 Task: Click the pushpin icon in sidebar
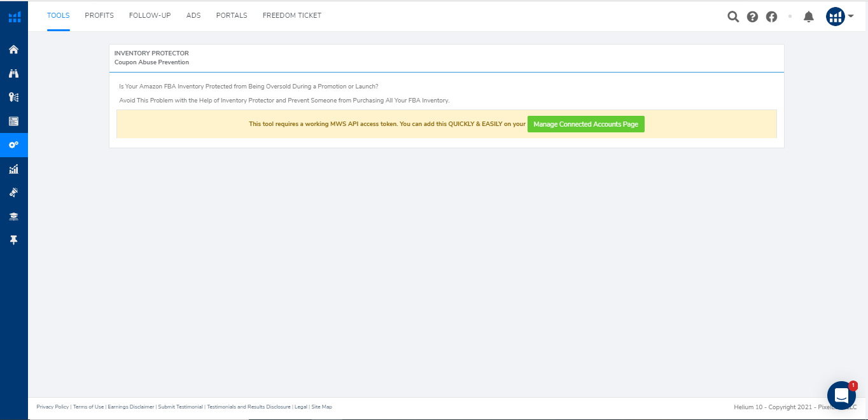click(13, 240)
